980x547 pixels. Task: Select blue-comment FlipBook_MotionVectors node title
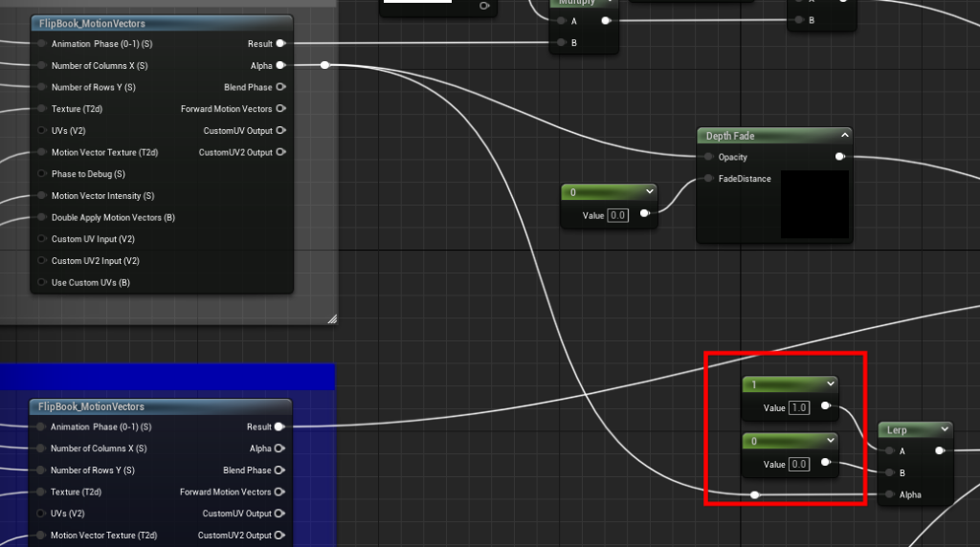pos(91,406)
